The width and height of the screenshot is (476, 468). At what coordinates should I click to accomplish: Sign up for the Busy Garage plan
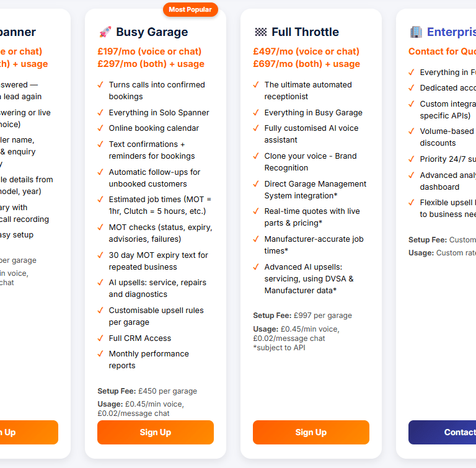tap(156, 432)
